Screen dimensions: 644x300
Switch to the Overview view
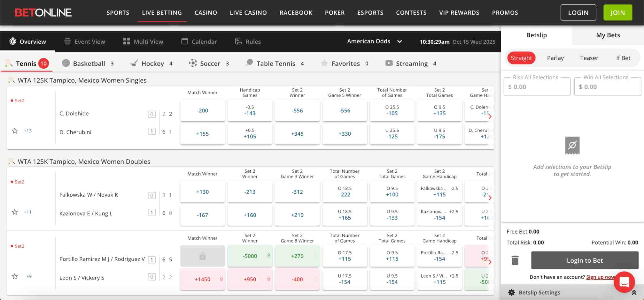tap(27, 41)
